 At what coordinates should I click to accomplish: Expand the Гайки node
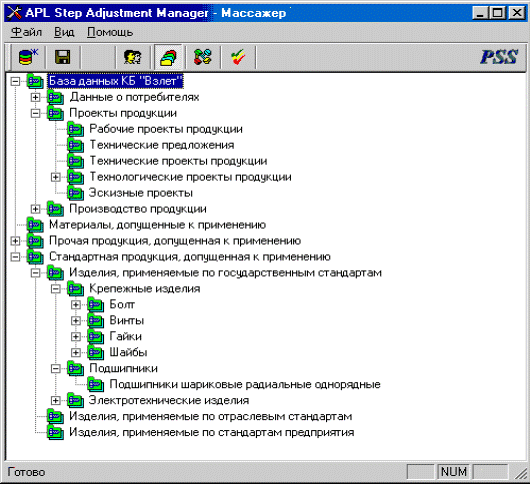76,337
